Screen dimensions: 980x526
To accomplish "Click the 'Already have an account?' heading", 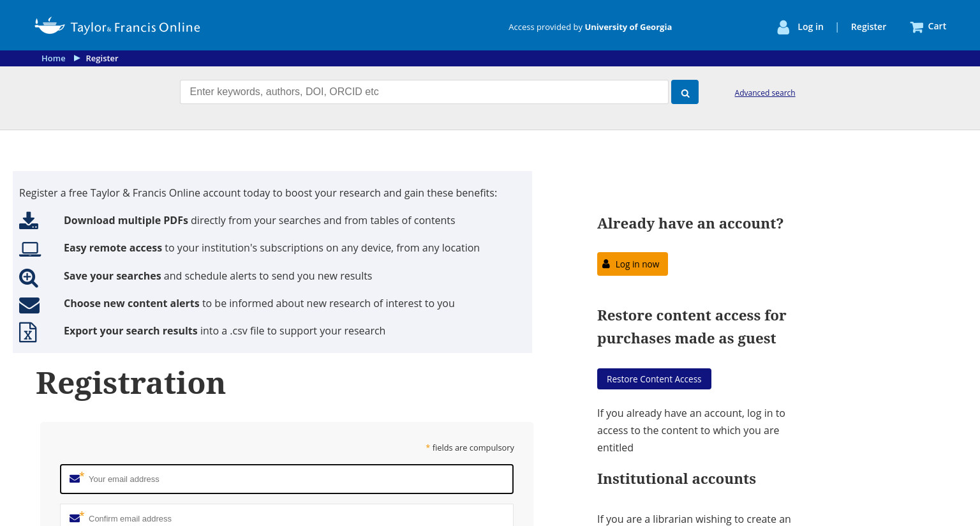I will coord(690,223).
